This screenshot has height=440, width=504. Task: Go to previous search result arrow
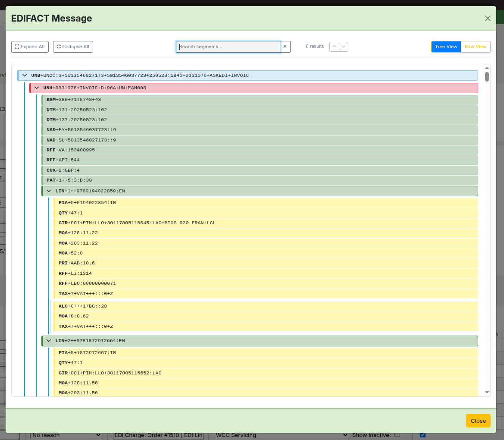(334, 47)
